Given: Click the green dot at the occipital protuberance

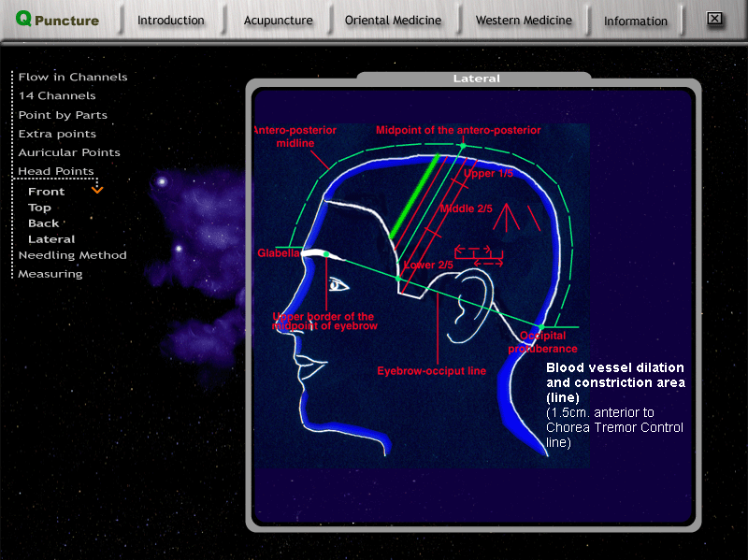Looking at the screenshot, I should click(540, 327).
